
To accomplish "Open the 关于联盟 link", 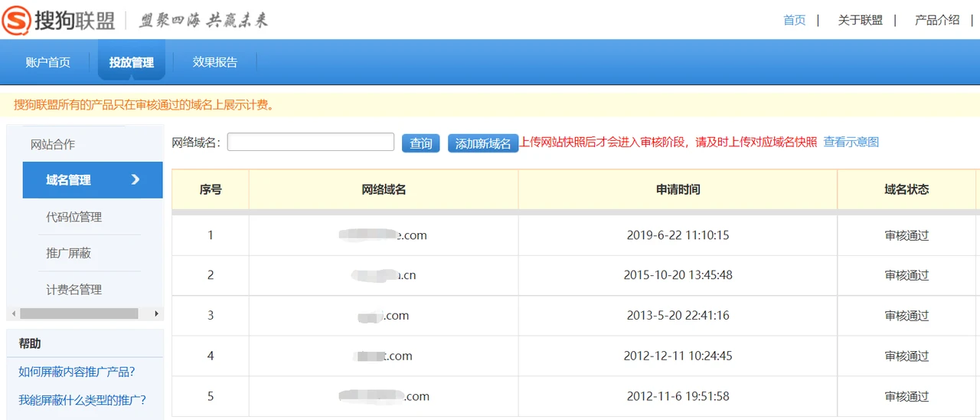I will [860, 20].
